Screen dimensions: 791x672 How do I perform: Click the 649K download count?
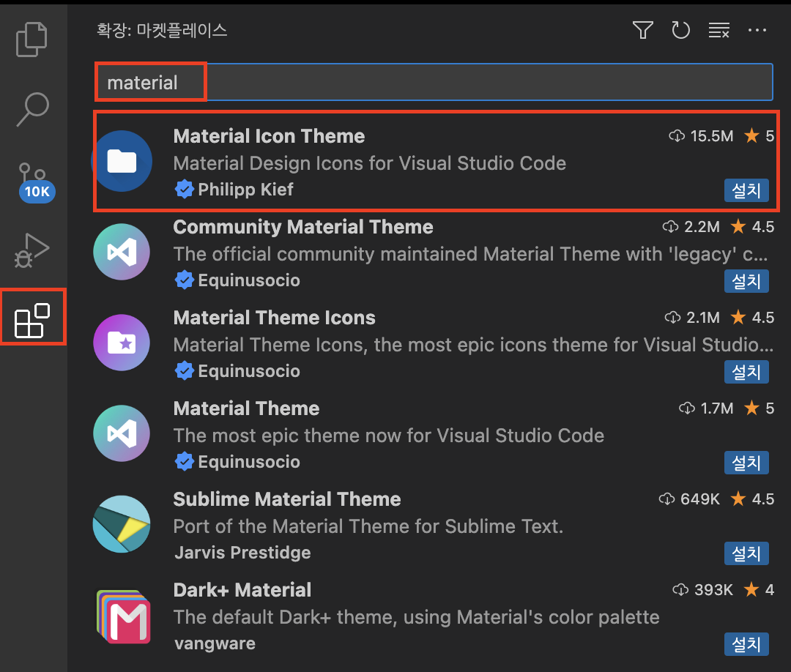point(699,499)
